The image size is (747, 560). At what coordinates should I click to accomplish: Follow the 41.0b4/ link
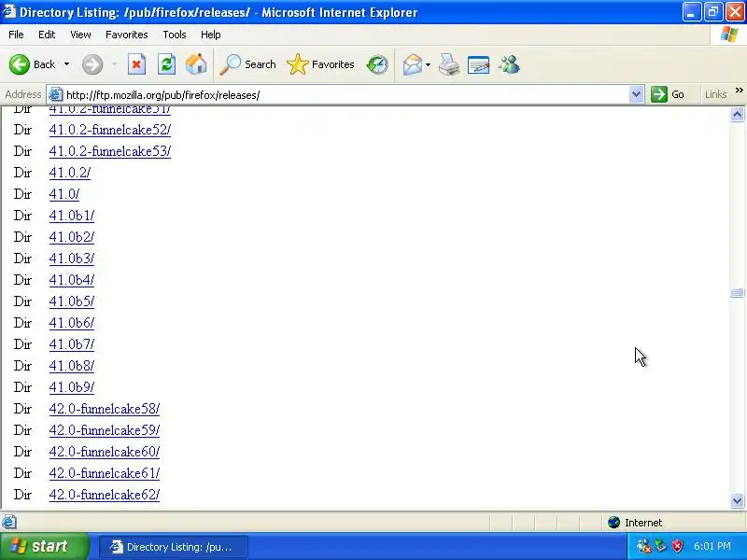[x=72, y=279]
